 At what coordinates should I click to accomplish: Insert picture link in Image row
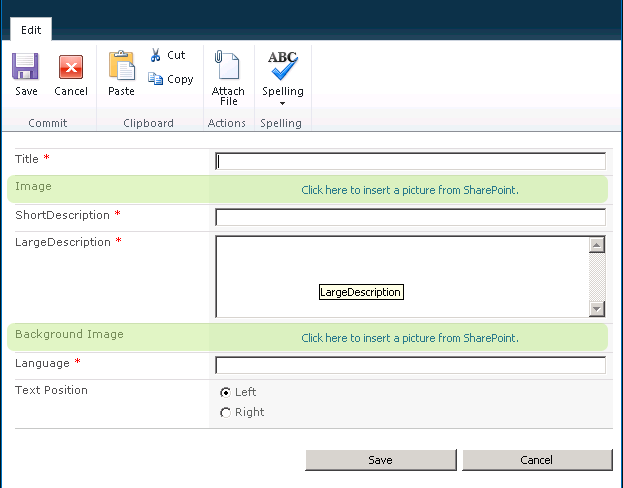tap(410, 190)
